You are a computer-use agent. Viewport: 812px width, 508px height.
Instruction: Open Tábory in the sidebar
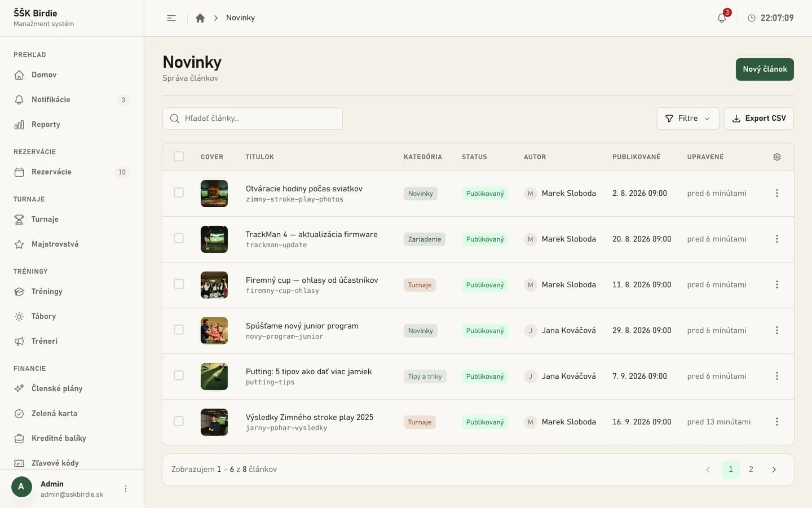[x=72, y=316]
